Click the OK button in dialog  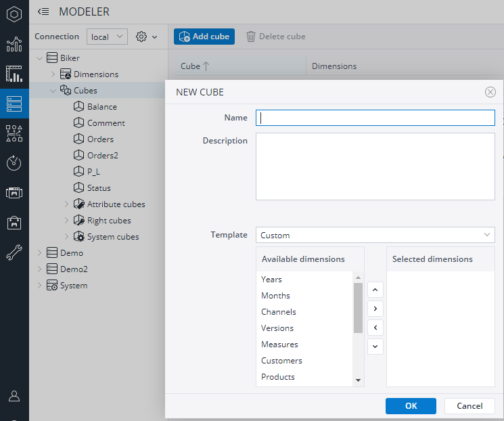(411, 406)
